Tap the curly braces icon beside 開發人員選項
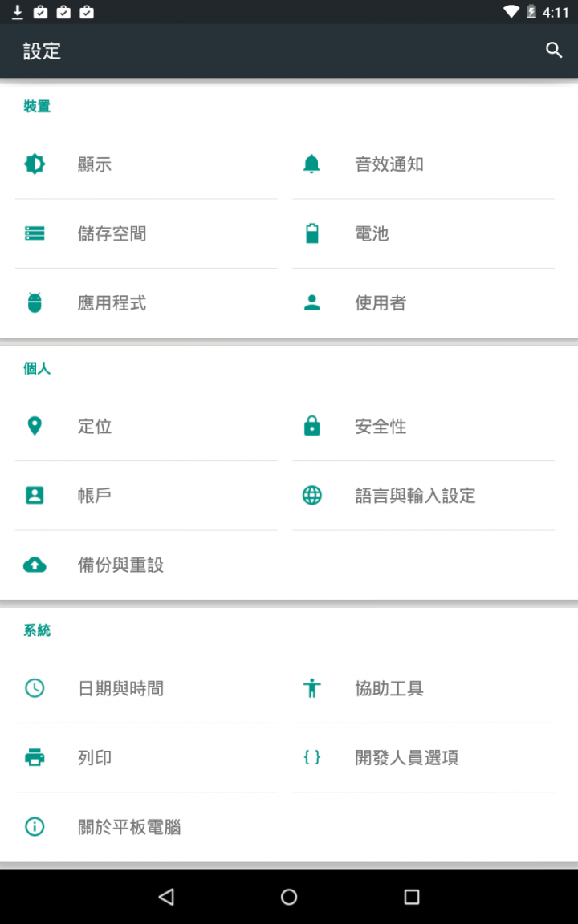578x924 pixels. pyautogui.click(x=312, y=757)
